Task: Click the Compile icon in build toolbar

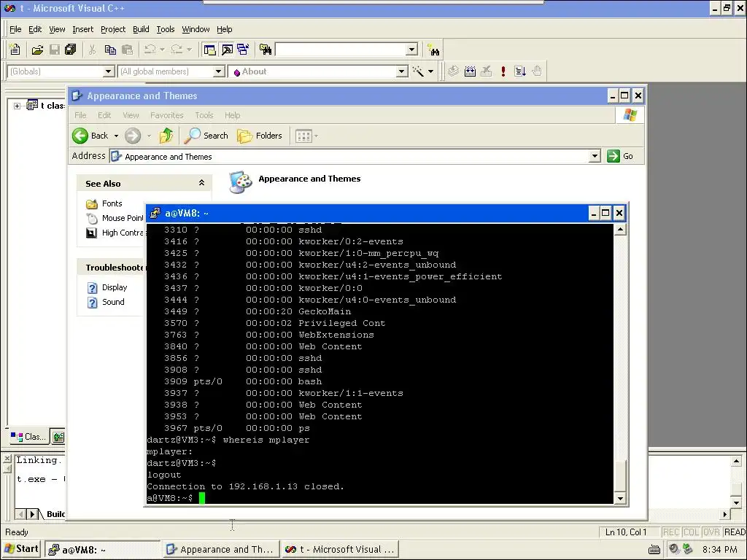Action: click(x=453, y=71)
